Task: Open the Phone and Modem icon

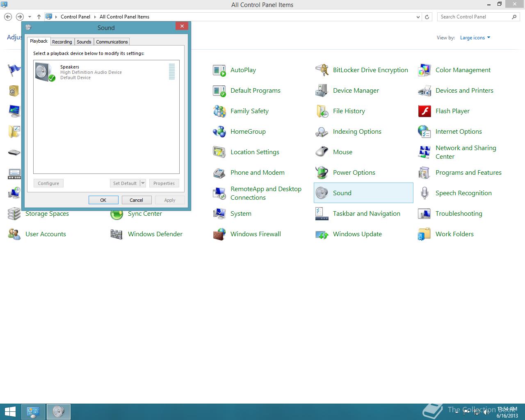Action: (219, 173)
